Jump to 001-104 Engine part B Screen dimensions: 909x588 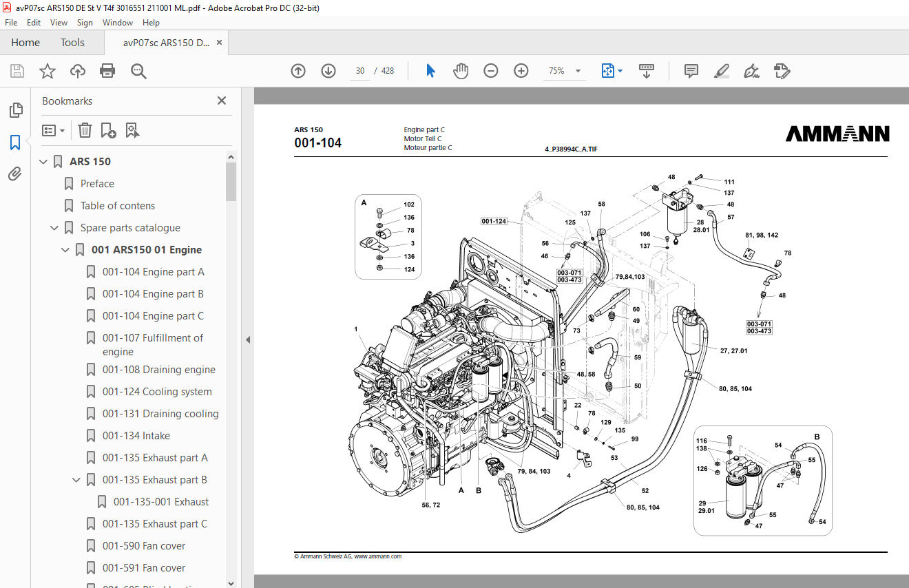pos(153,294)
